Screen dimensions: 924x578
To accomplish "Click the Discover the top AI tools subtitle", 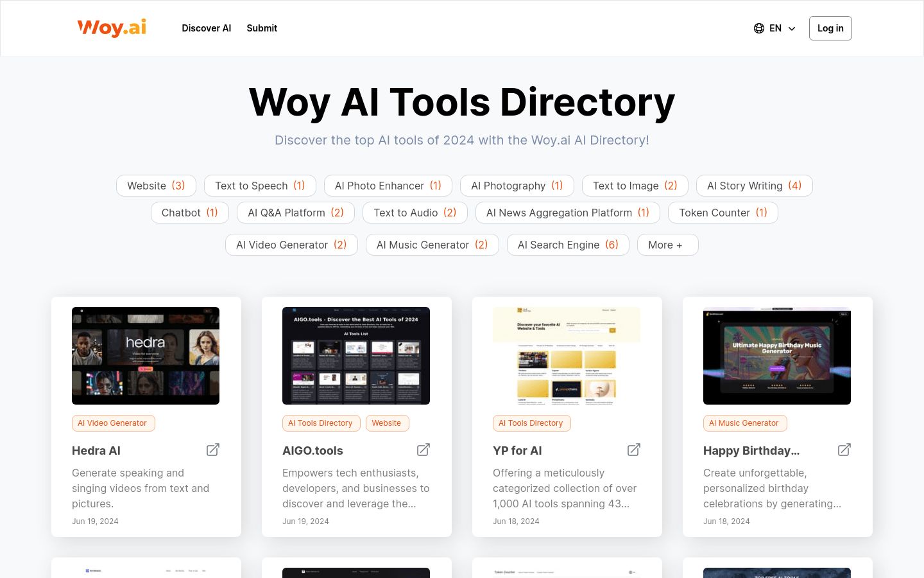I will (462, 140).
